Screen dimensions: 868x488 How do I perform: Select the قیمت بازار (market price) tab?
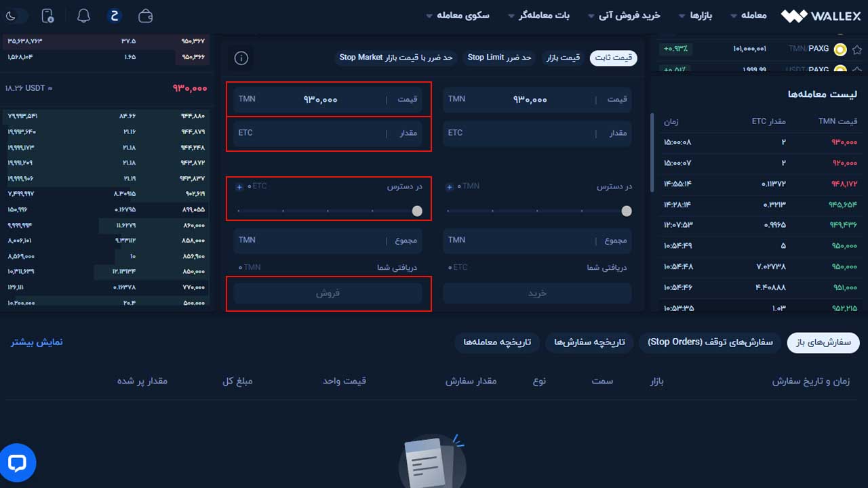click(564, 58)
